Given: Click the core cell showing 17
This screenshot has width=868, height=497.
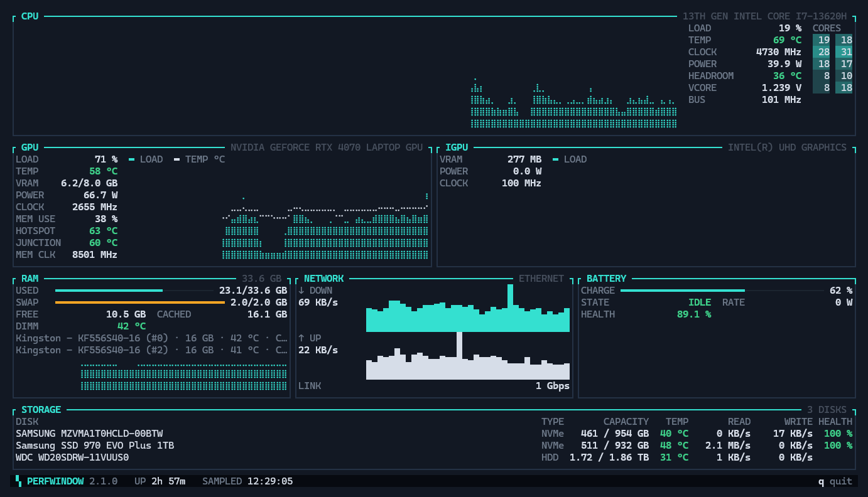Looking at the screenshot, I should 844,64.
